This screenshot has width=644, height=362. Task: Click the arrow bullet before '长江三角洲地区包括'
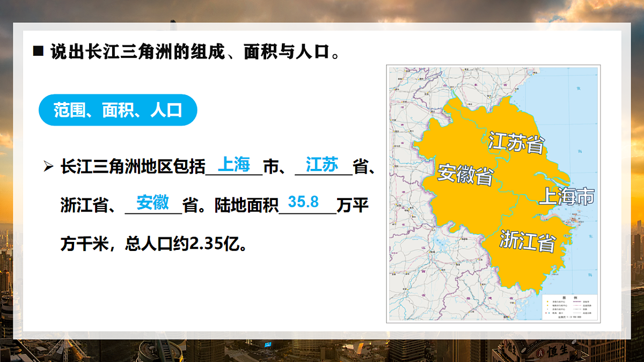pos(49,167)
